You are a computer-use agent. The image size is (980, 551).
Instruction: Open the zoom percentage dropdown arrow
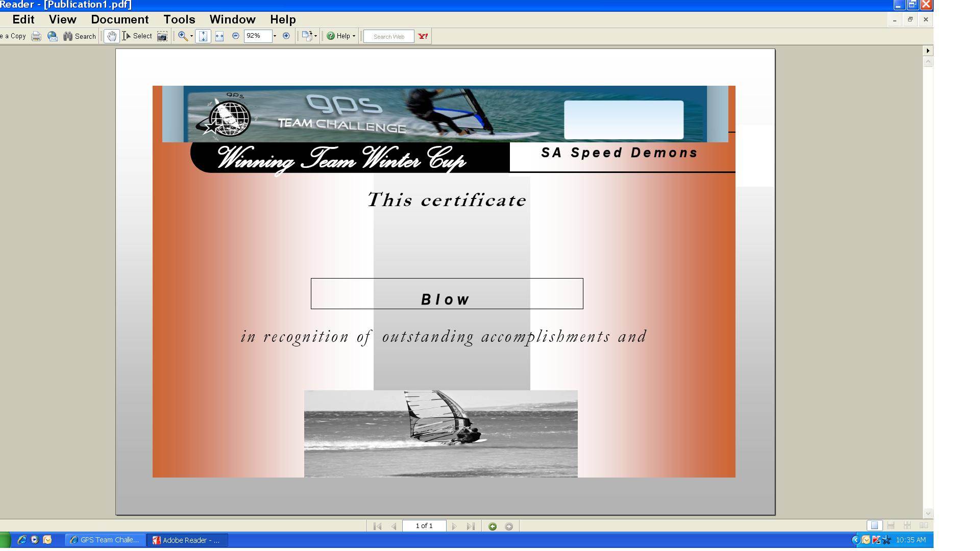pos(275,36)
